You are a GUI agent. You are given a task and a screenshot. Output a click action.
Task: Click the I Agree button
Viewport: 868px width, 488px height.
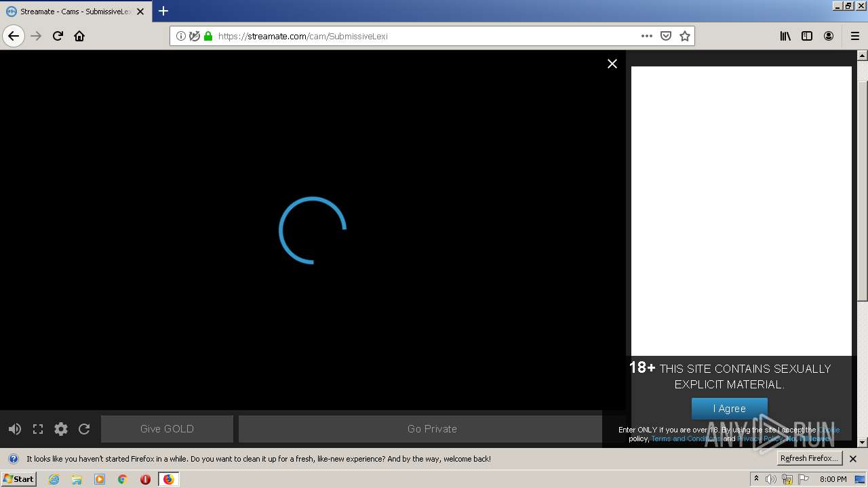730,409
